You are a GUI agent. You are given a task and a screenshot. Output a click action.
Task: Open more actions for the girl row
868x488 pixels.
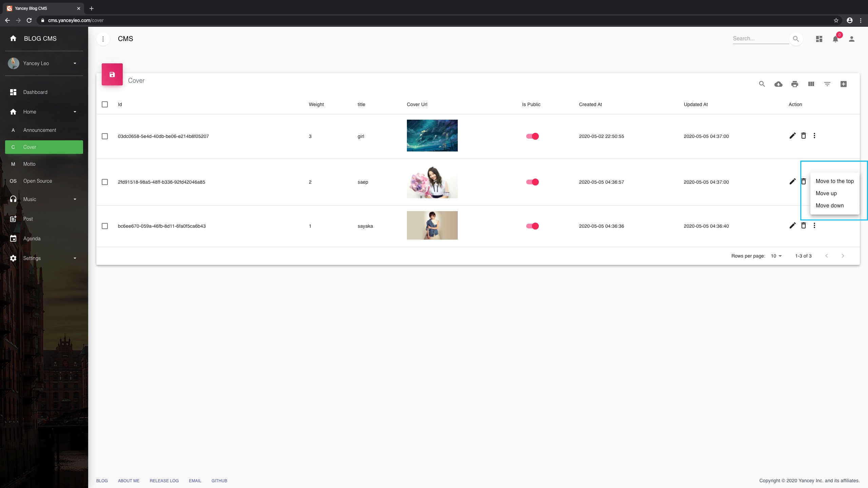click(x=814, y=136)
